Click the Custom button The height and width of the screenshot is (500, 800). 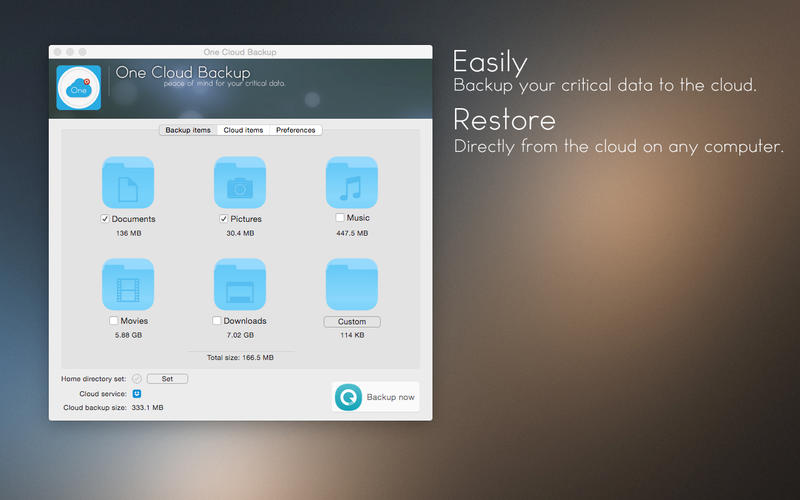coord(352,321)
